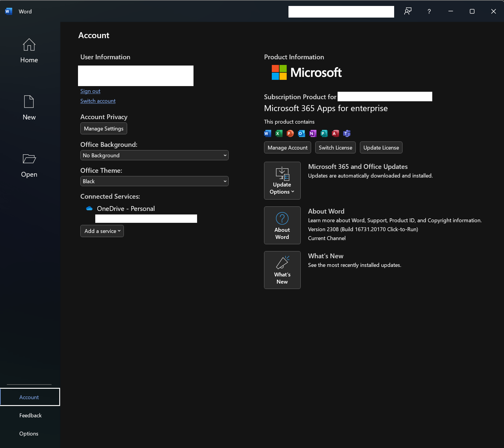Click the Excel app icon in product list
The image size is (504, 448).
coord(279,133)
